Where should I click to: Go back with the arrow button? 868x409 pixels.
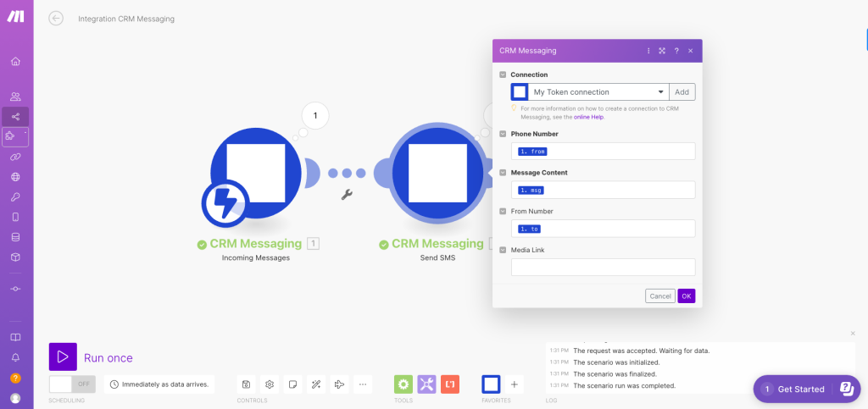pos(56,19)
